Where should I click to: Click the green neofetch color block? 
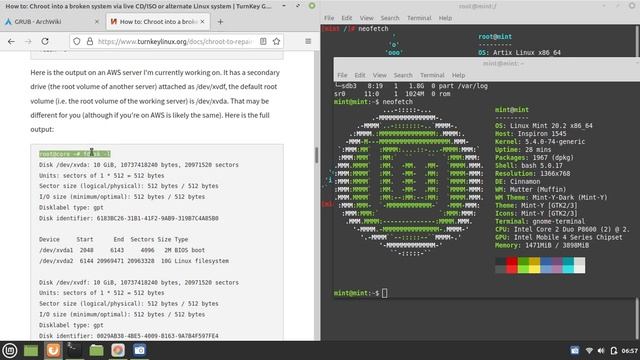523,265
